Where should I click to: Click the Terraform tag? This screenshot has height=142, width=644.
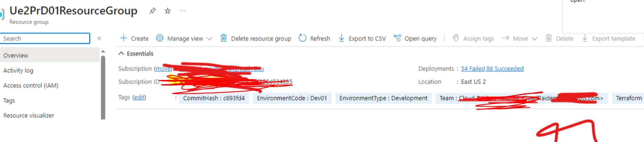pos(628,98)
